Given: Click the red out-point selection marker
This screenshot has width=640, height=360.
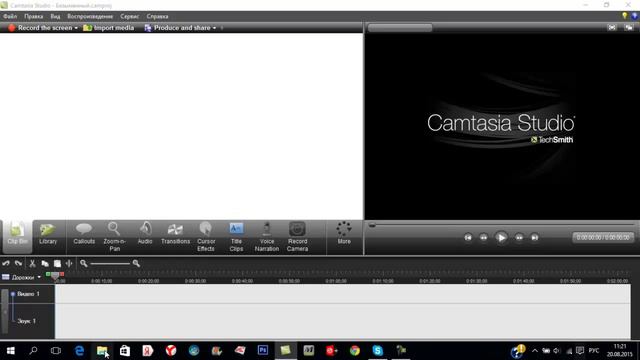Looking at the screenshot, I should [62, 274].
